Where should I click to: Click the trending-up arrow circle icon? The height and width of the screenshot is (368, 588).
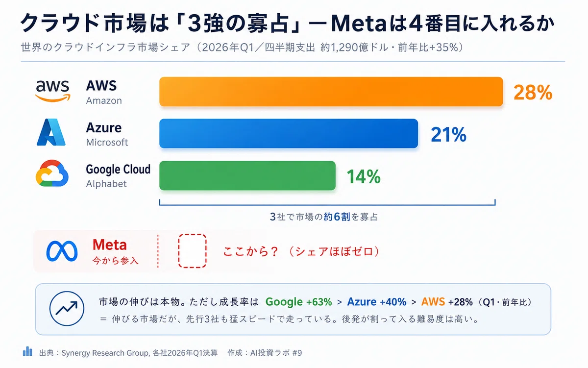pyautogui.click(x=65, y=309)
